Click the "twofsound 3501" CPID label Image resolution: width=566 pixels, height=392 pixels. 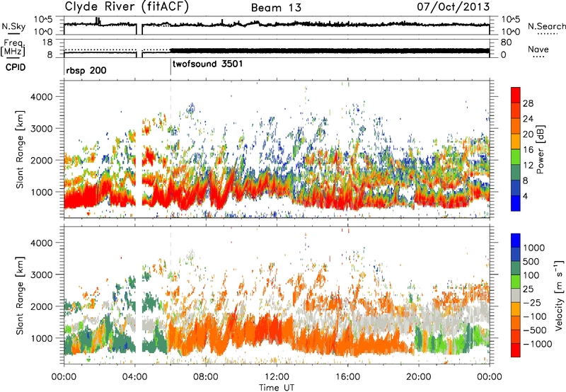click(x=207, y=64)
